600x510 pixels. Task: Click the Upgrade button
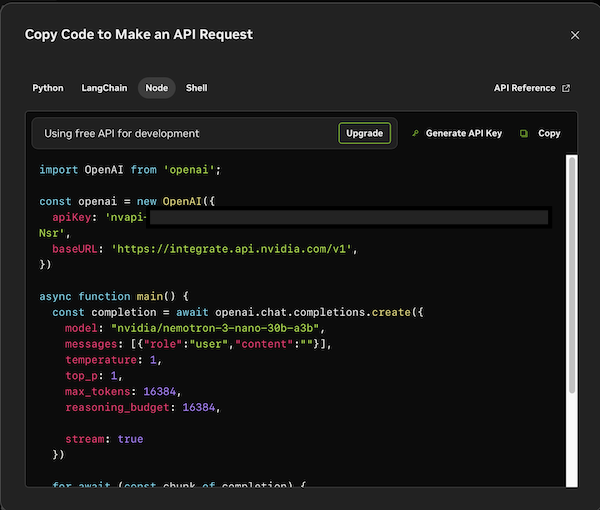coord(364,133)
